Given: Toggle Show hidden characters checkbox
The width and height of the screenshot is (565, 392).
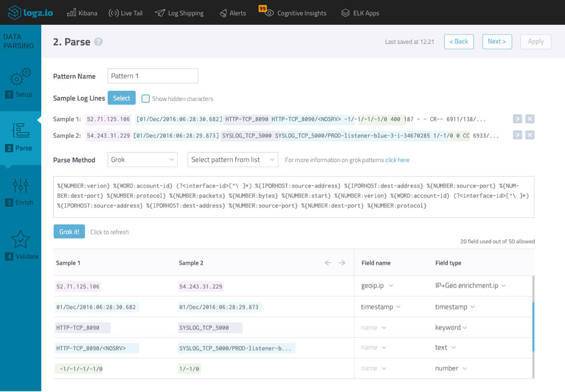Looking at the screenshot, I should coord(146,99).
